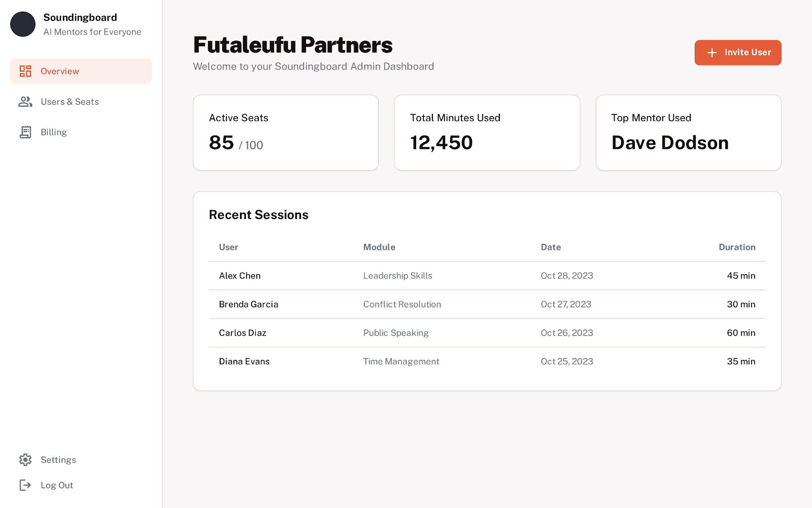Viewport: 812px width, 508px height.
Task: Click the Oct 28, 2023 date cell
Action: [567, 276]
